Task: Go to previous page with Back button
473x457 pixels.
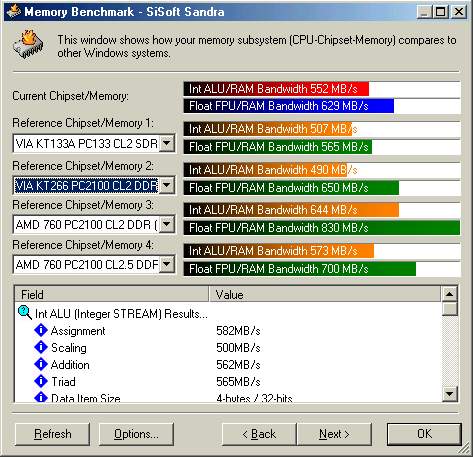Action: point(259,434)
